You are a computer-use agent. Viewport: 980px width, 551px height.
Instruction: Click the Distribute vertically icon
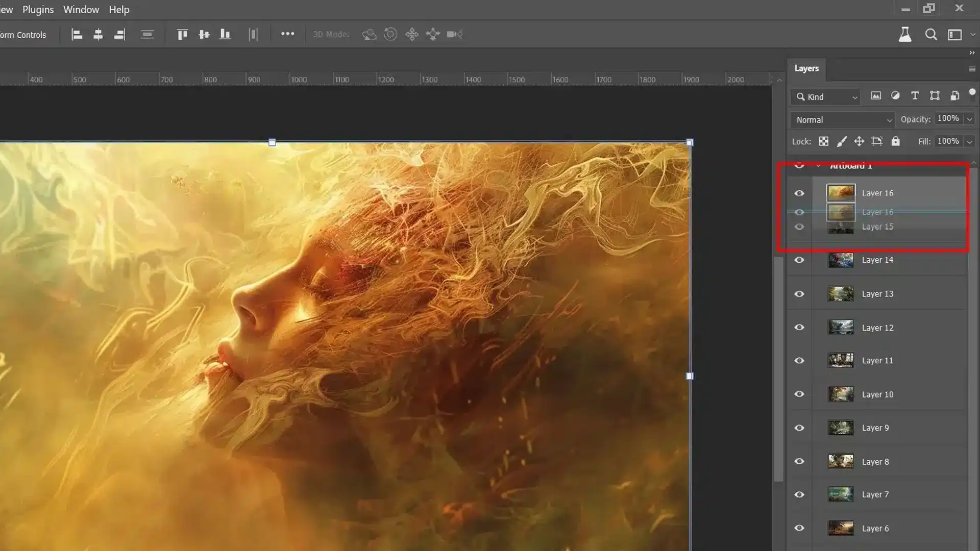tap(147, 35)
